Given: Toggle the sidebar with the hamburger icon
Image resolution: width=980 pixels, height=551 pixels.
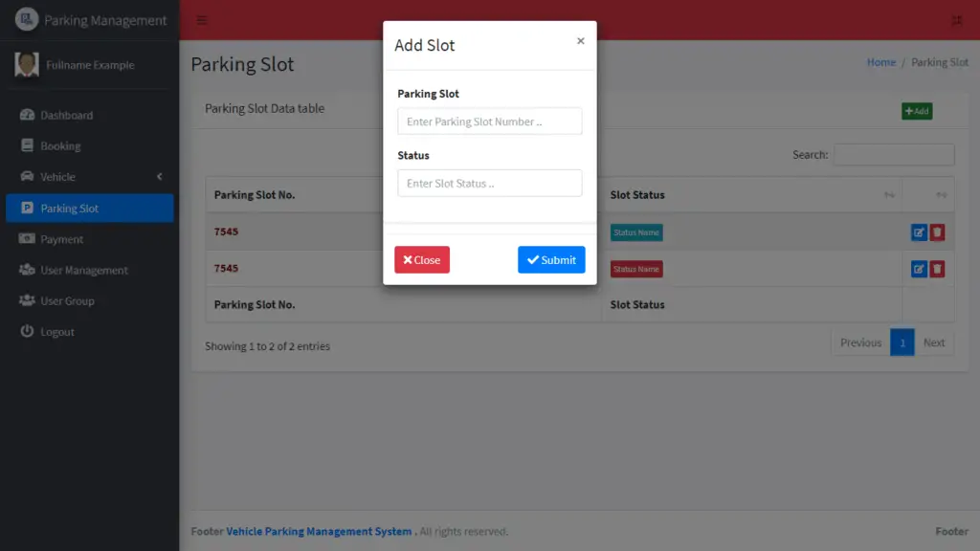Looking at the screenshot, I should point(200,18).
